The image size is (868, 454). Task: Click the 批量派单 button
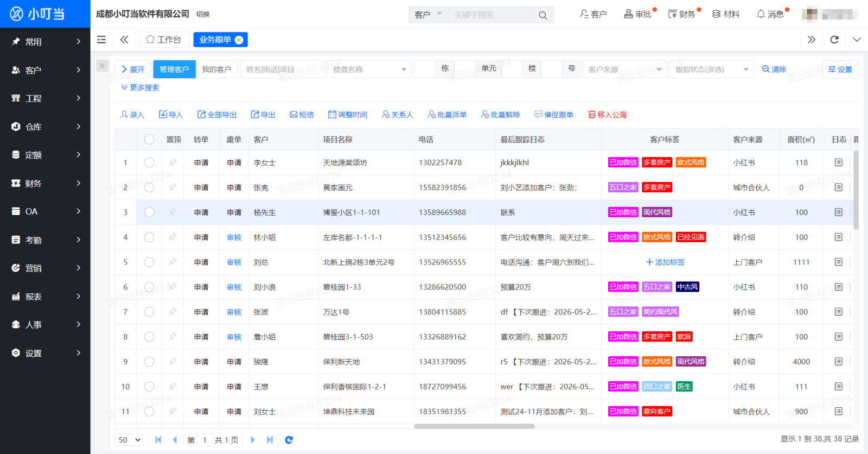[x=448, y=115]
